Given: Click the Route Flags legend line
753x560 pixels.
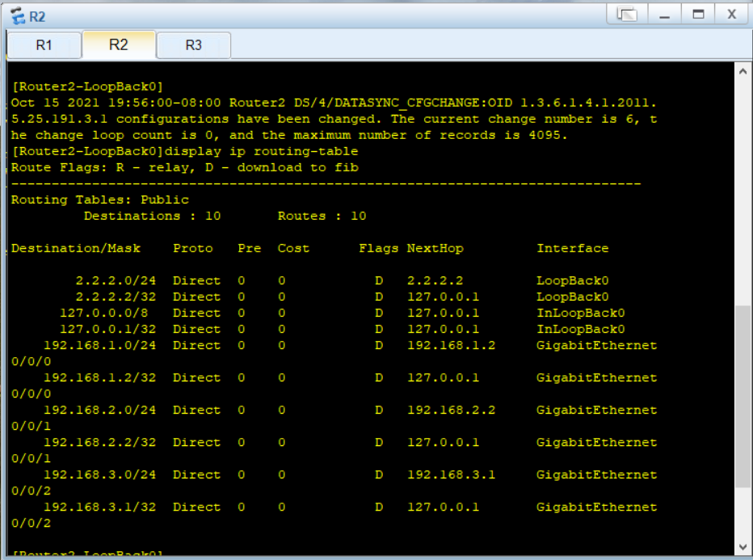Looking at the screenshot, I should [x=185, y=167].
